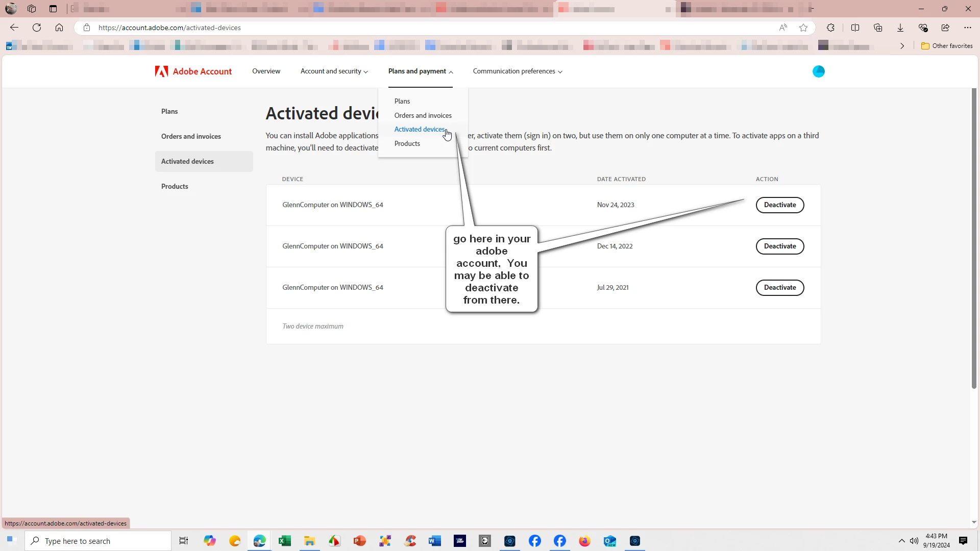Deactivate device activated Nov 24, 2023
The height and width of the screenshot is (551, 980).
[779, 205]
